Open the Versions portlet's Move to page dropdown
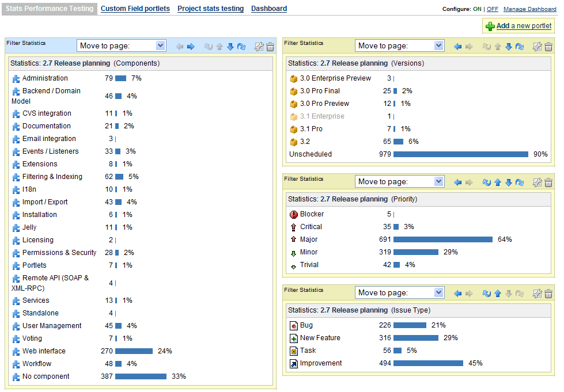Screen dimensions: 564x392 (x=399, y=45)
